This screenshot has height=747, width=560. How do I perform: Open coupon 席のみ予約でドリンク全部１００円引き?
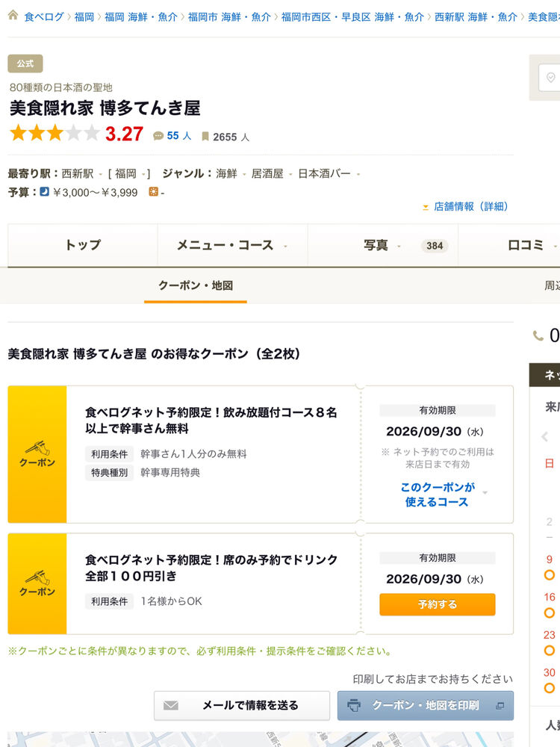[x=211, y=568]
